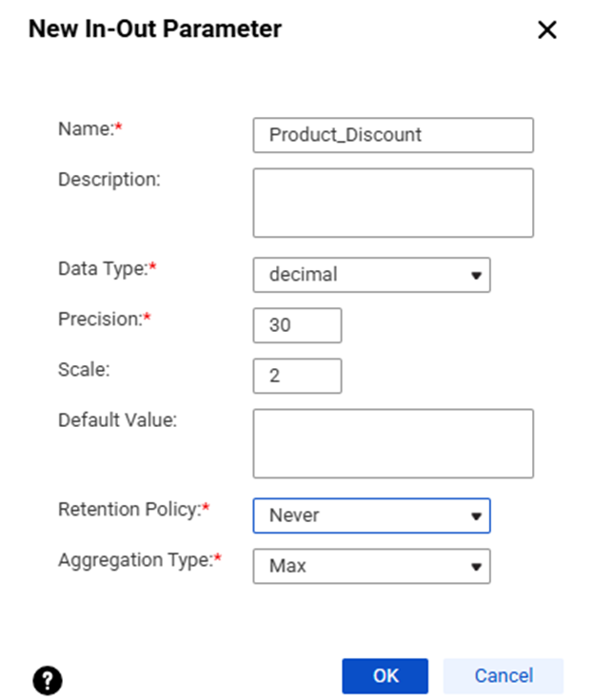
Task: Click the Retention Policy label text
Action: click(x=128, y=509)
